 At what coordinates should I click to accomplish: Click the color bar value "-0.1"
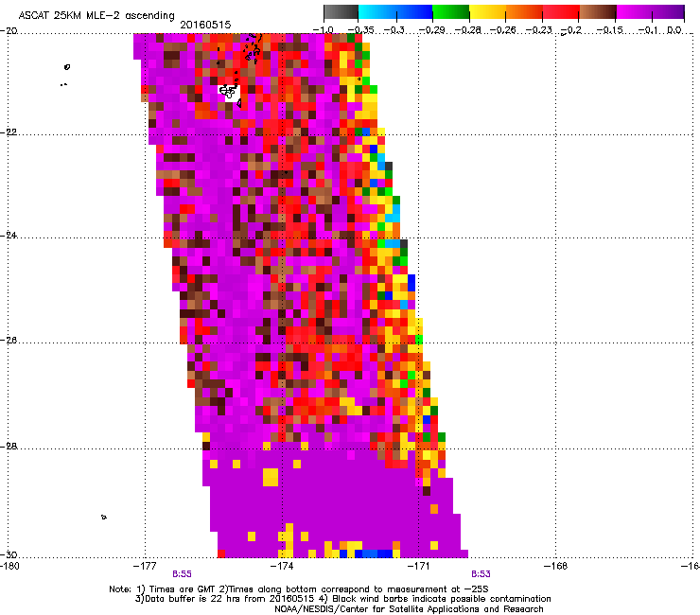tap(648, 30)
